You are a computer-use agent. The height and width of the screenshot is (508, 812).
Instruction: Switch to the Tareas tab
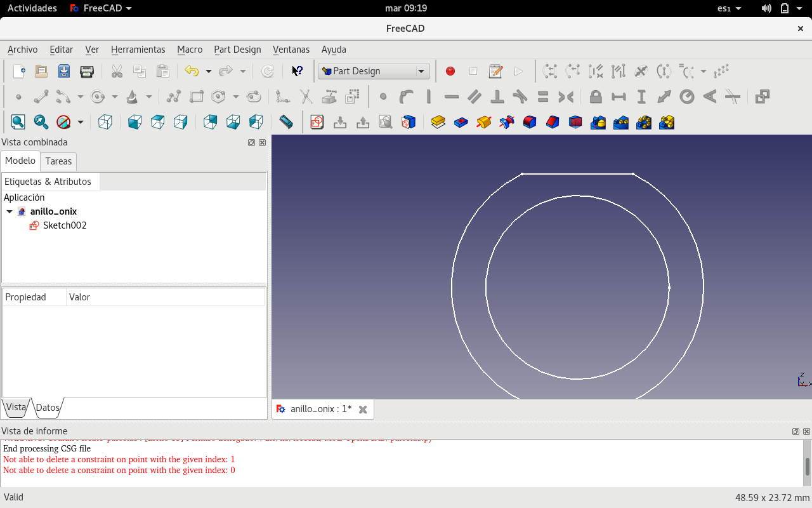pyautogui.click(x=58, y=161)
